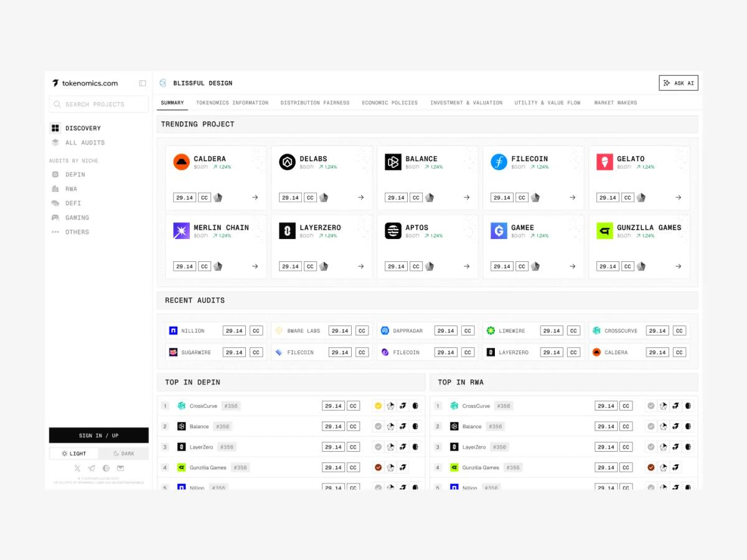The image size is (747, 560).
Task: Click the Merlin Chain purple logo
Action: [x=181, y=231]
